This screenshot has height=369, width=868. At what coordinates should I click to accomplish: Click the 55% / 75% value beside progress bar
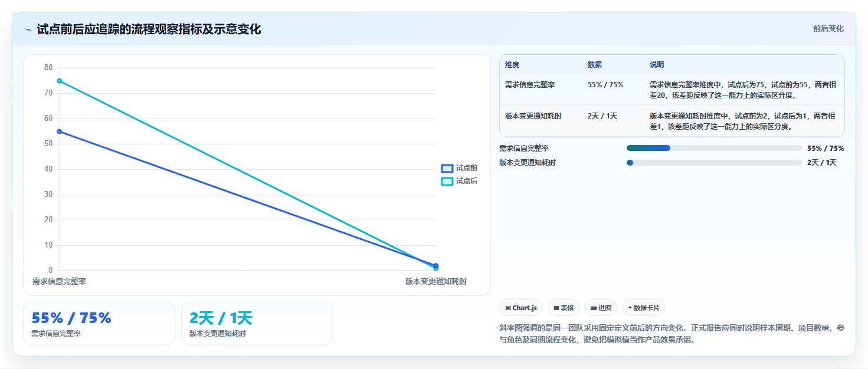826,149
